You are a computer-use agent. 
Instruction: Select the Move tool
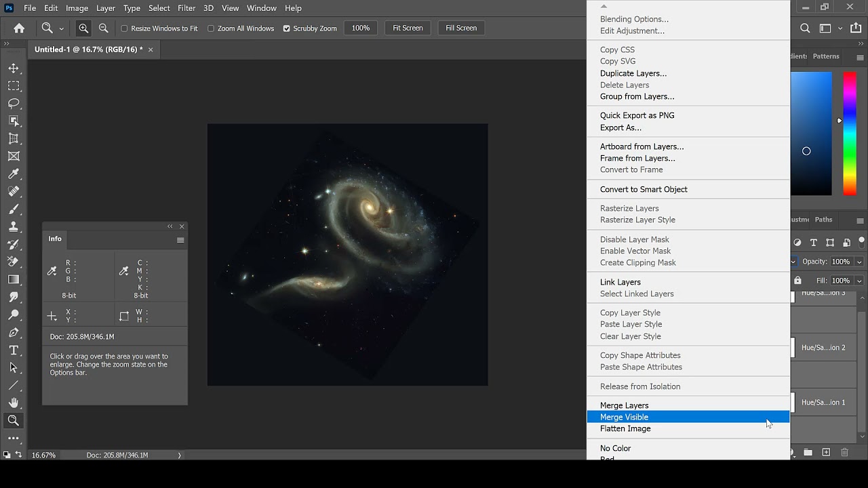[x=14, y=68]
